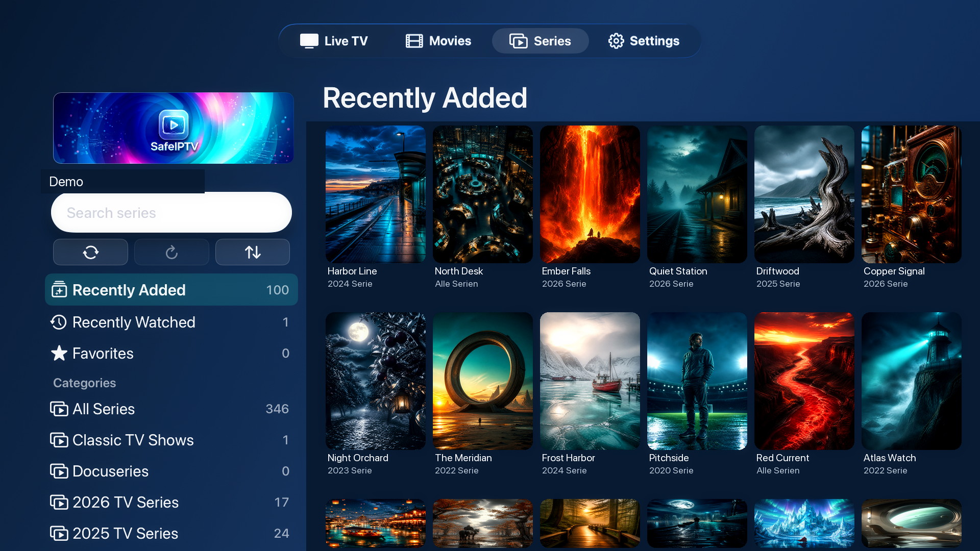Click the Pitchside title text

click(669, 458)
